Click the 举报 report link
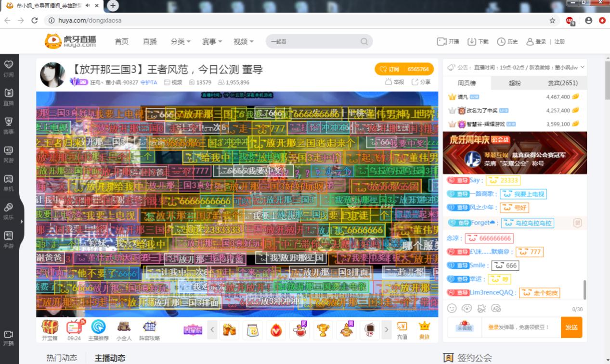Screen dimensions: 610x364 (x=395, y=82)
